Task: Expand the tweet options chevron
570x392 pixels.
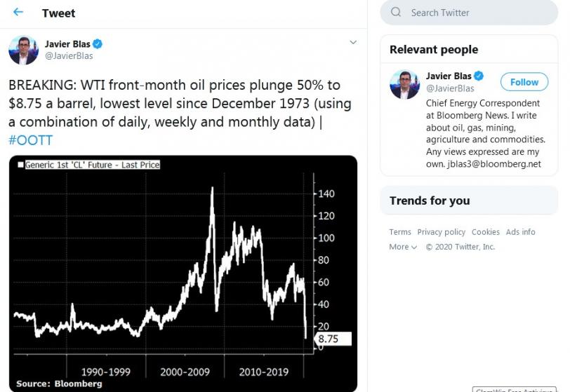Action: 353,42
